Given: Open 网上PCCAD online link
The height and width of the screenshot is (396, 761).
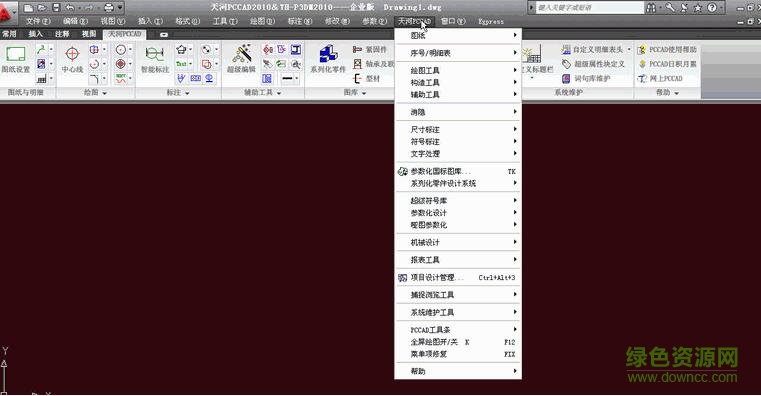Looking at the screenshot, I should [x=661, y=78].
